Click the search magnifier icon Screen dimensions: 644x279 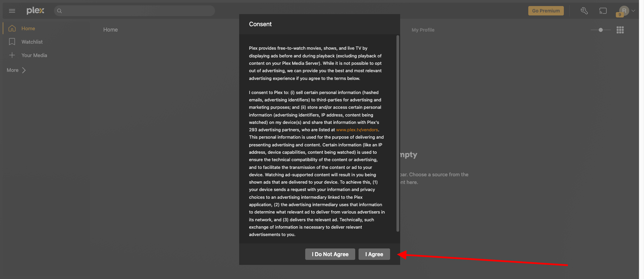click(59, 11)
